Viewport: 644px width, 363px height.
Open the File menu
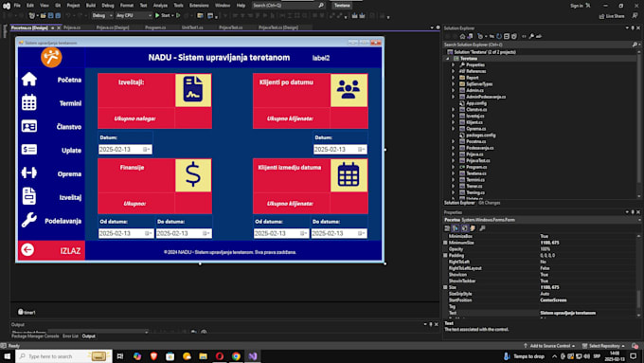[17, 6]
